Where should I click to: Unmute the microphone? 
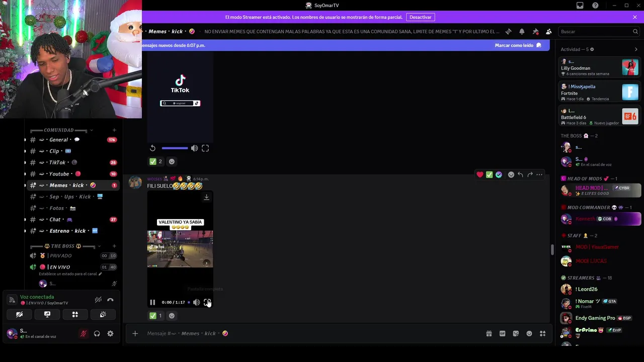tap(84, 333)
